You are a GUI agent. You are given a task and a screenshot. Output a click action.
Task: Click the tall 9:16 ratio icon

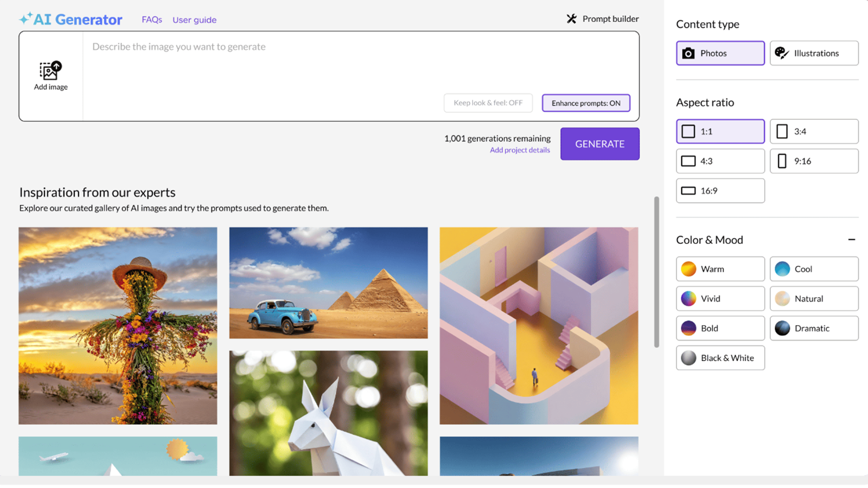pos(782,161)
